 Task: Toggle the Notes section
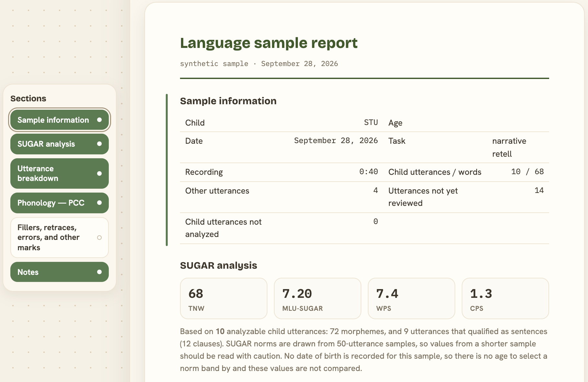60,272
